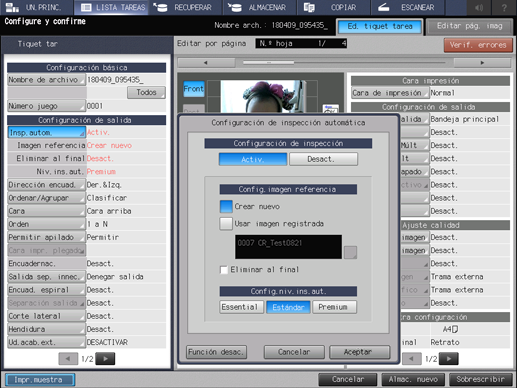Click browse button beside registered image field
The width and height of the screenshot is (517, 388).
tap(350, 252)
